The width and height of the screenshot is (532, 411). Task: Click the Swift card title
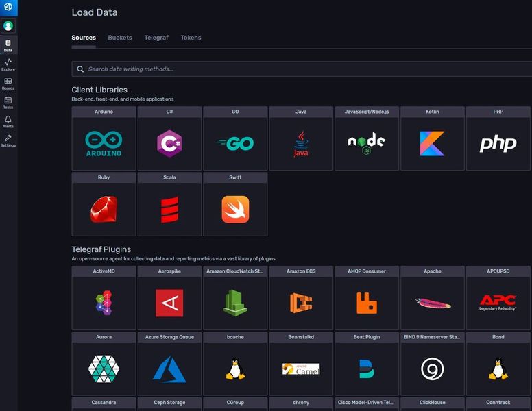[x=235, y=177]
